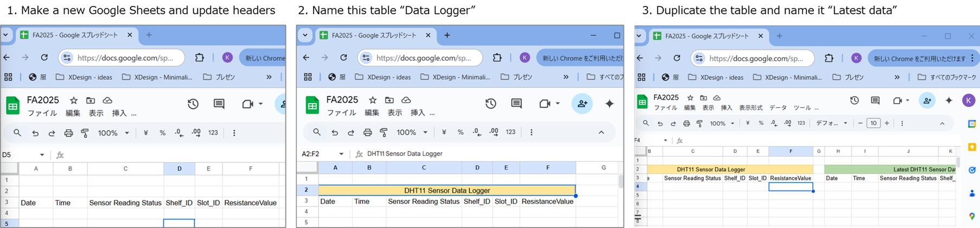This screenshot has width=980, height=228.
Task: Click the font size field showing 10
Action: coord(873,123)
